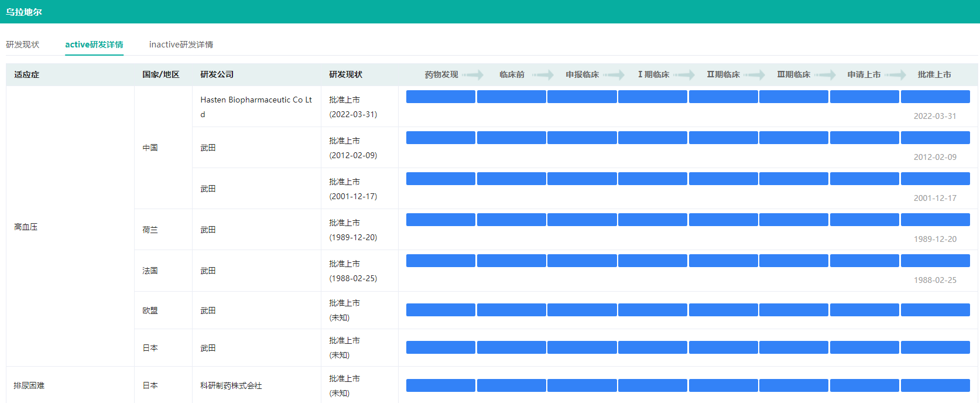
Task: Open the inactive研发详情 tab
Action: pos(181,45)
